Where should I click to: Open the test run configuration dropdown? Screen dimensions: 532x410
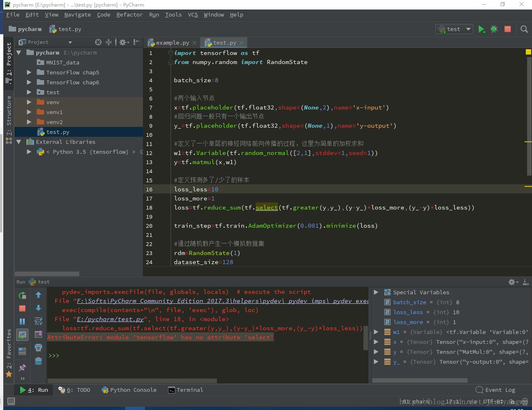[x=454, y=29]
